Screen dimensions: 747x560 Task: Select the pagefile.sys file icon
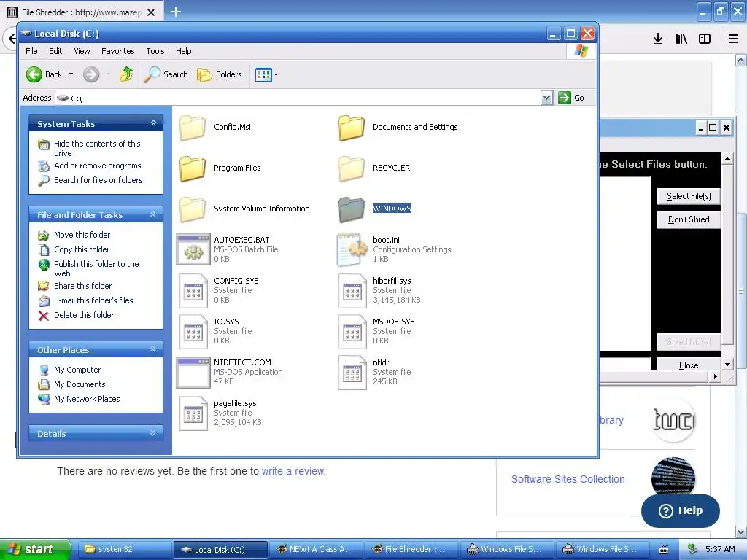tap(193, 413)
